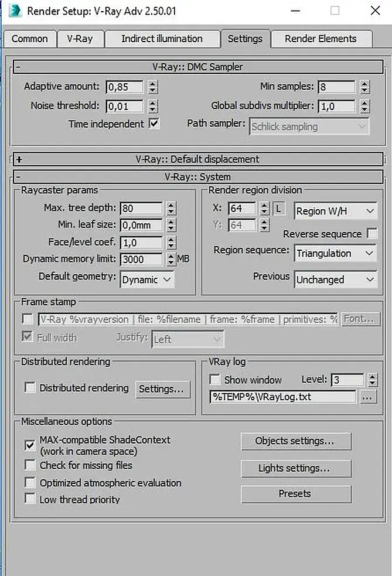Enable Check for missing files option
Viewport: 392px width, 576px height.
click(x=30, y=465)
